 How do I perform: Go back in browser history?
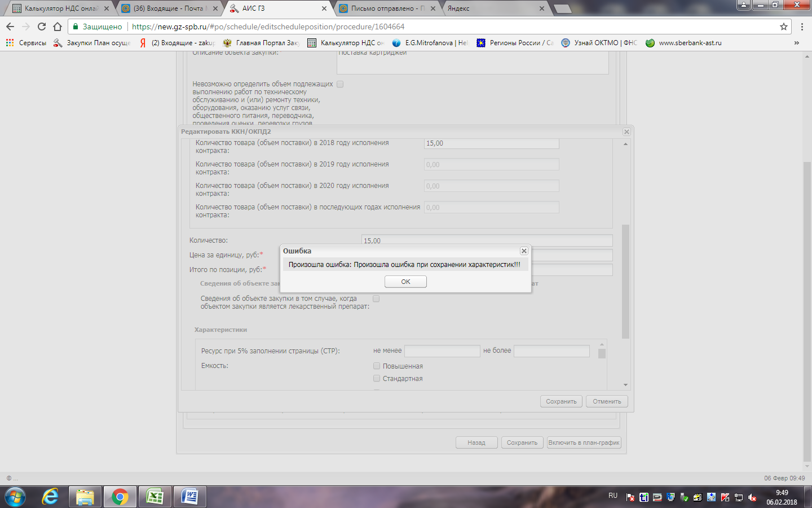click(x=10, y=27)
